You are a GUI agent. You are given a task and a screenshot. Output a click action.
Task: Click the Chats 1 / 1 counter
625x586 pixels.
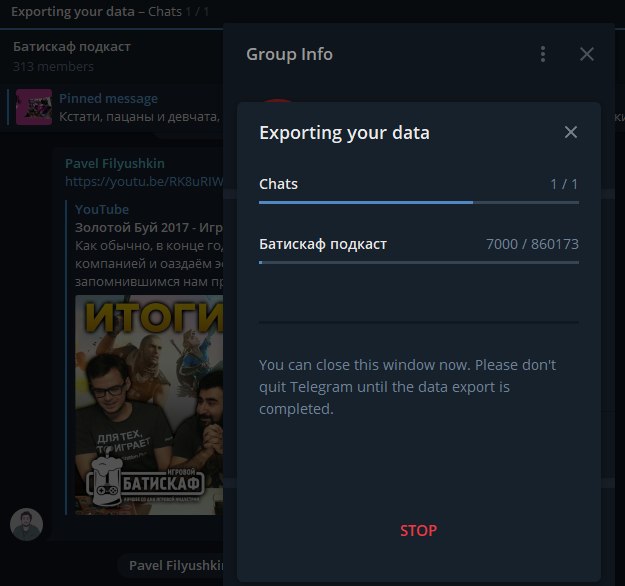[x=564, y=184]
